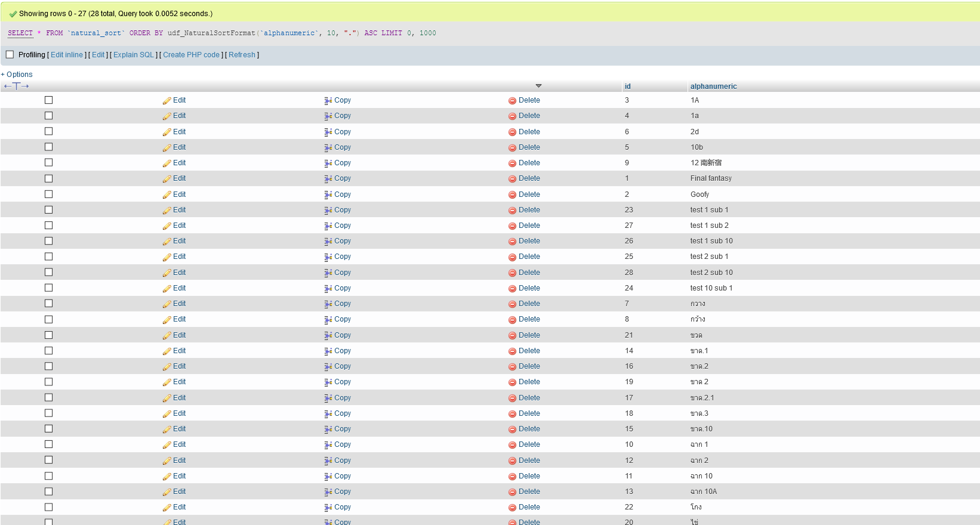The image size is (980, 525).
Task: Click the pencil Edit icon for row 1A
Action: tap(167, 101)
